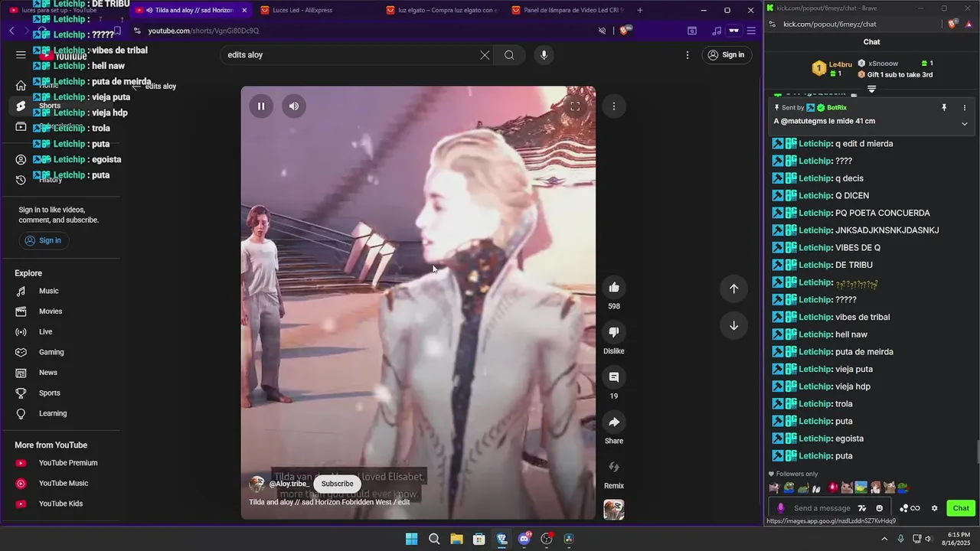This screenshot has height=551, width=980.
Task: Dislike the Short
Action: [613, 331]
